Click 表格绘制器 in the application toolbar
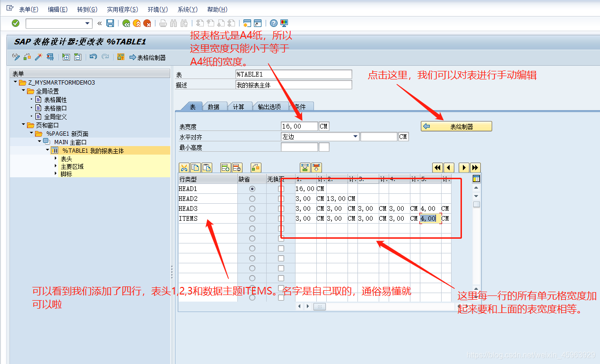The height and width of the screenshot is (364, 600). click(x=148, y=57)
